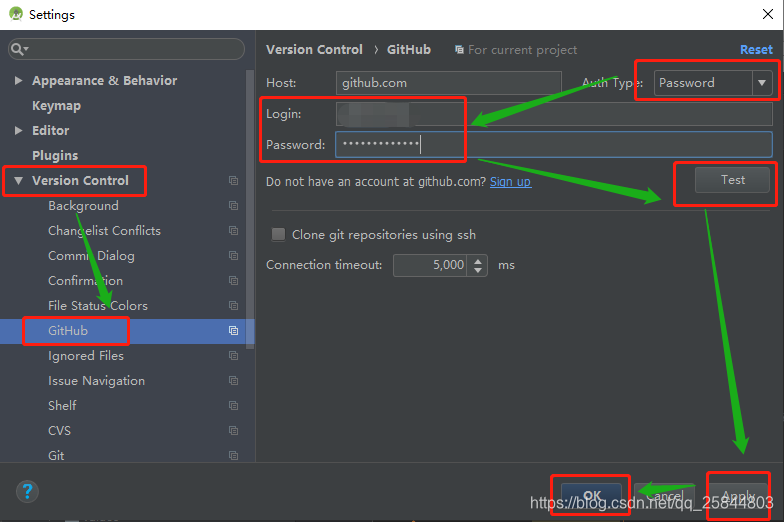784x522 pixels.
Task: Click the Login input field
Action: pyautogui.click(x=554, y=114)
